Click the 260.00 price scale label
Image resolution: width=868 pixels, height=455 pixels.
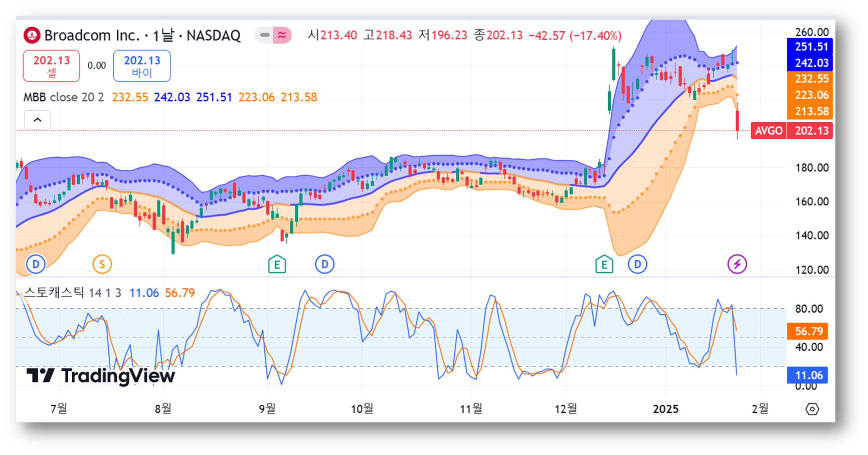(812, 32)
